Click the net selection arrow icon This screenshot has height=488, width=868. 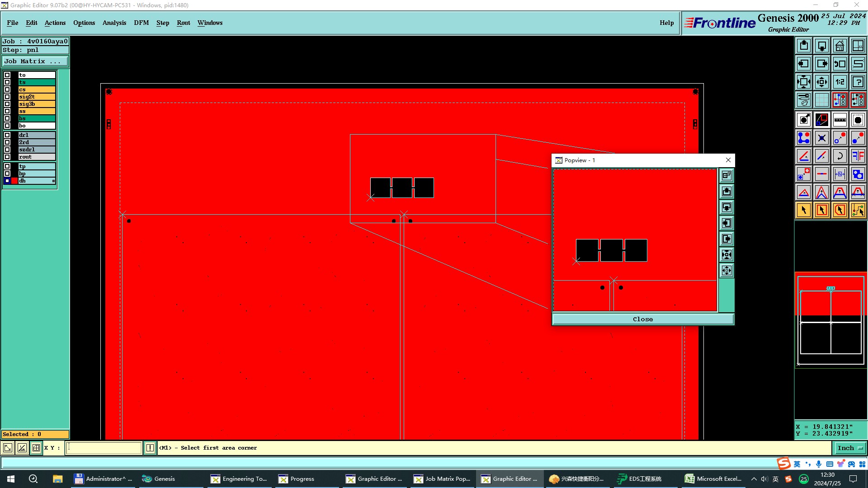[x=858, y=210]
